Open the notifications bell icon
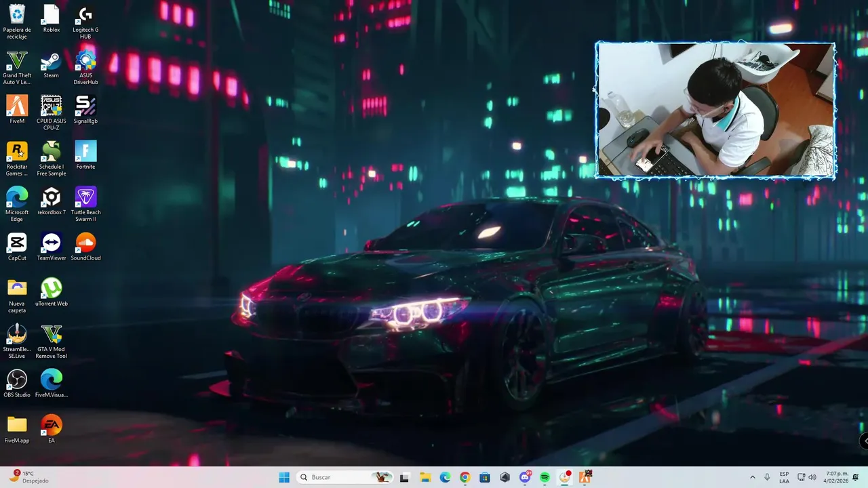 point(856,477)
